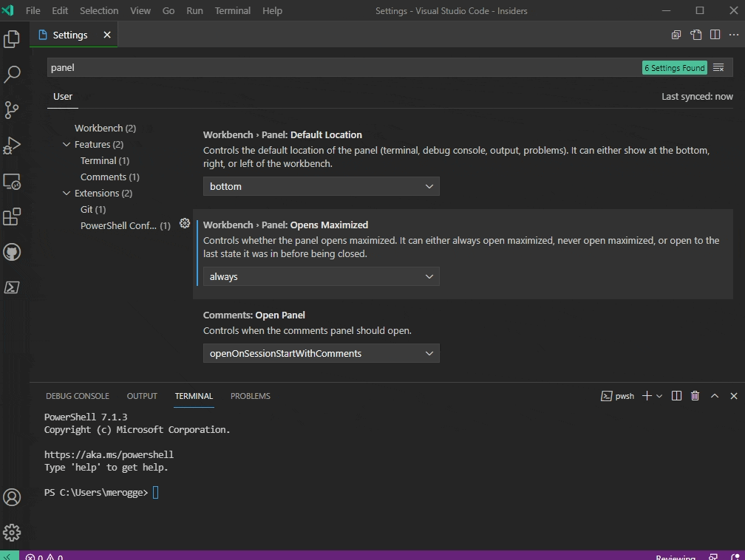Open the Source Control view
The image size is (745, 560).
12,109
